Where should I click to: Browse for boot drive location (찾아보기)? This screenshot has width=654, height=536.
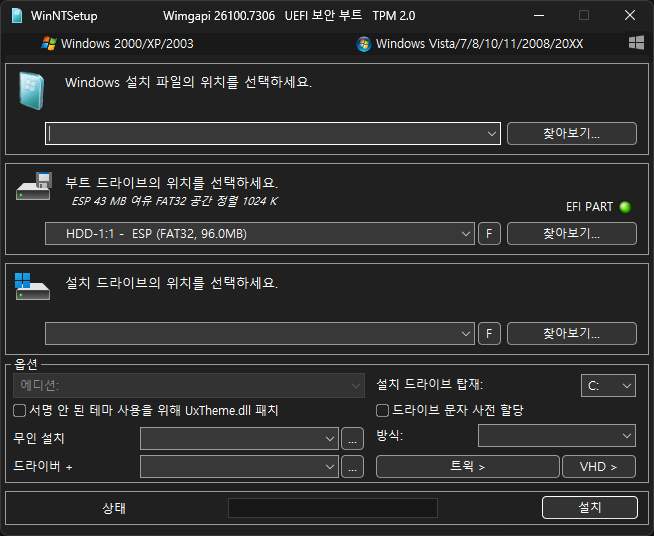pyautogui.click(x=571, y=234)
